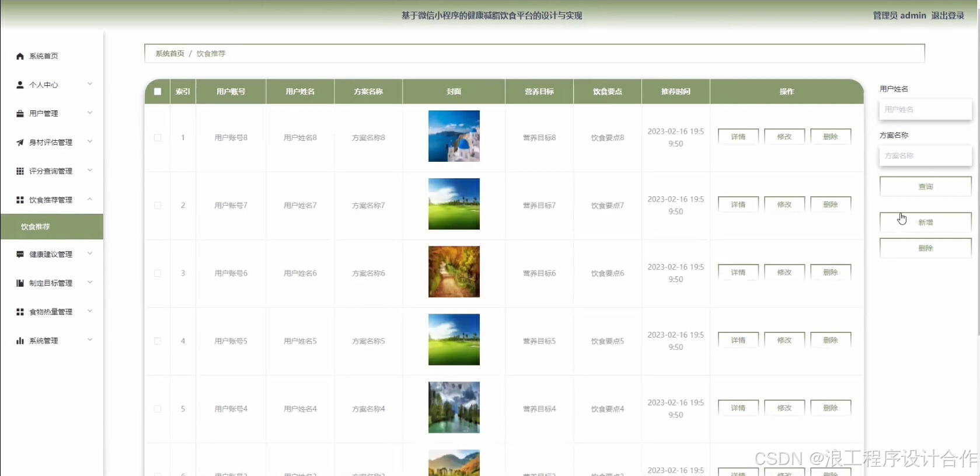Click the cell 方案名称4
The height and width of the screenshot is (476, 980).
pyautogui.click(x=368, y=409)
